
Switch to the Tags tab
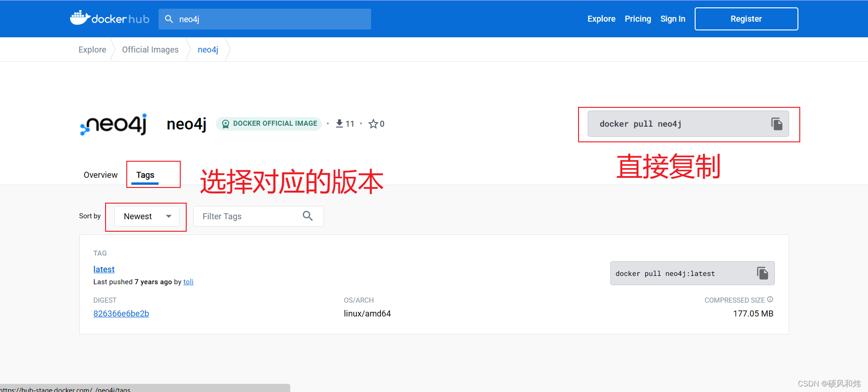click(x=145, y=175)
